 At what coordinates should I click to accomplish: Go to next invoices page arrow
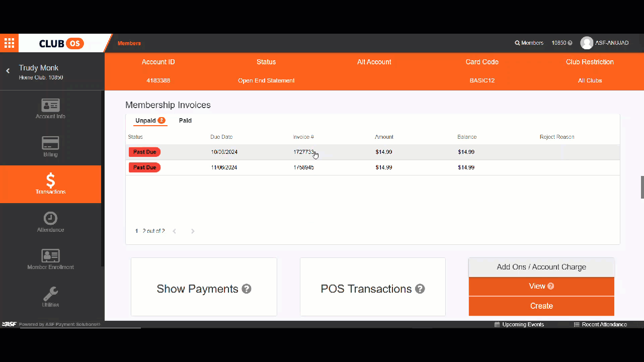click(193, 231)
